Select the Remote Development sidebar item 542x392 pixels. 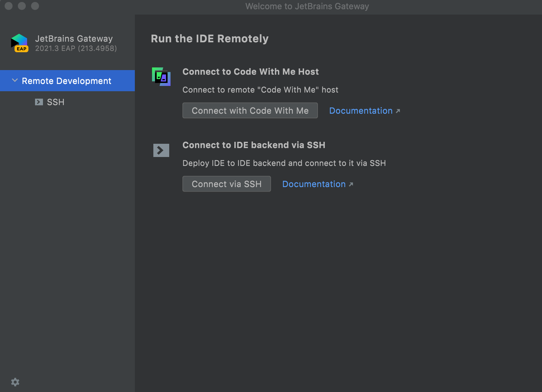(x=66, y=81)
